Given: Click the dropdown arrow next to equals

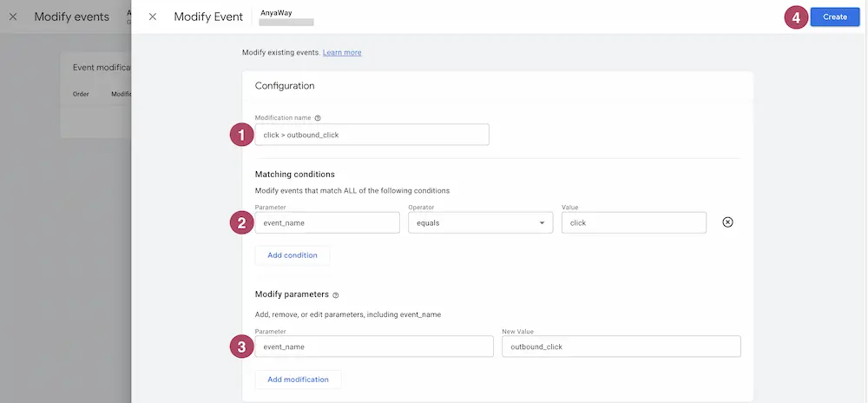Looking at the screenshot, I should click(542, 223).
